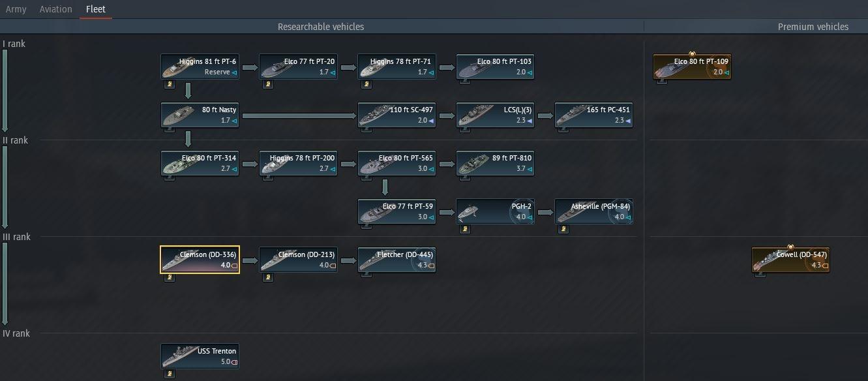This screenshot has height=381, width=868.
Task: Select the 89 ft PT-810 vehicle card
Action: pyautogui.click(x=495, y=163)
